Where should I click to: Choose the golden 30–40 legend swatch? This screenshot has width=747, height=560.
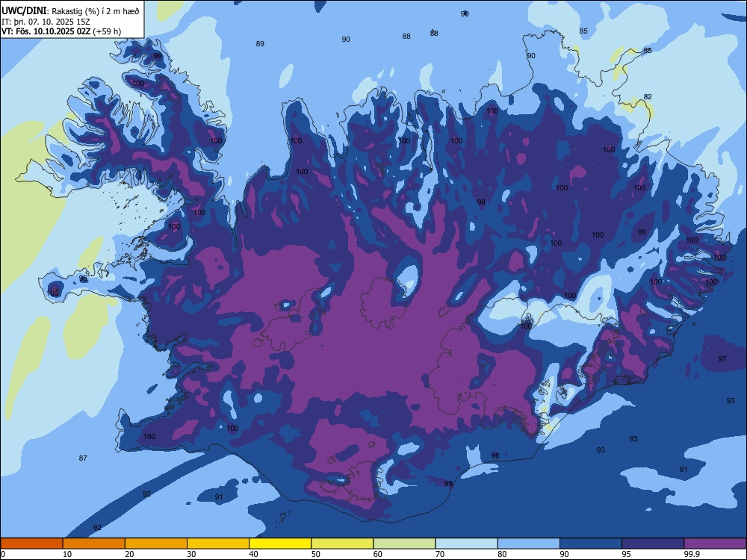(x=218, y=544)
